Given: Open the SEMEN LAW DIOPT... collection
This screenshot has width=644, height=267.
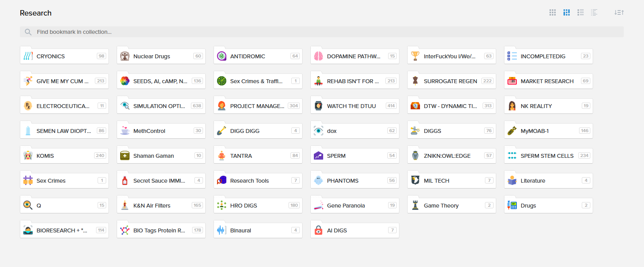Looking at the screenshot, I should (64, 131).
